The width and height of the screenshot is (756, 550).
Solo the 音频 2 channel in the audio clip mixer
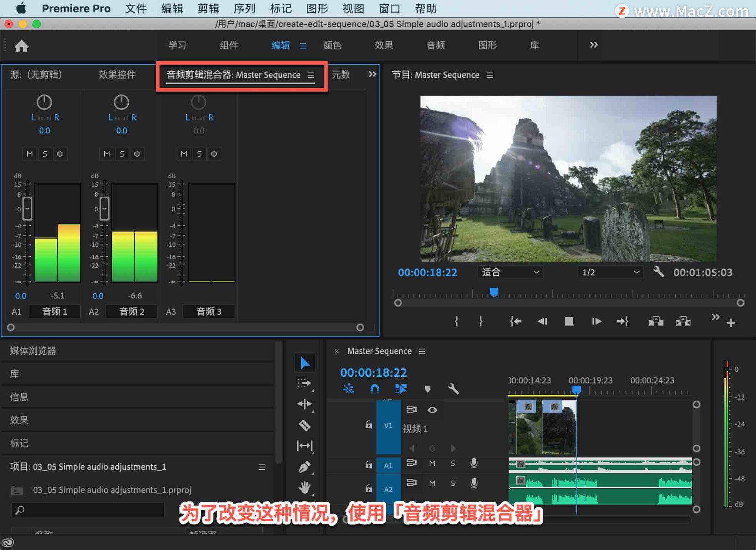pyautogui.click(x=122, y=154)
